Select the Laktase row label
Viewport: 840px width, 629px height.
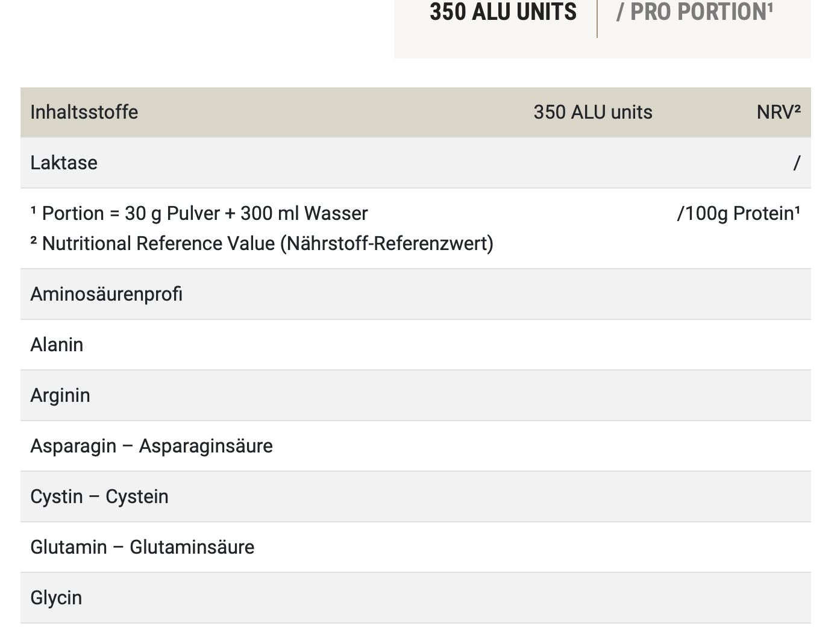tap(64, 163)
